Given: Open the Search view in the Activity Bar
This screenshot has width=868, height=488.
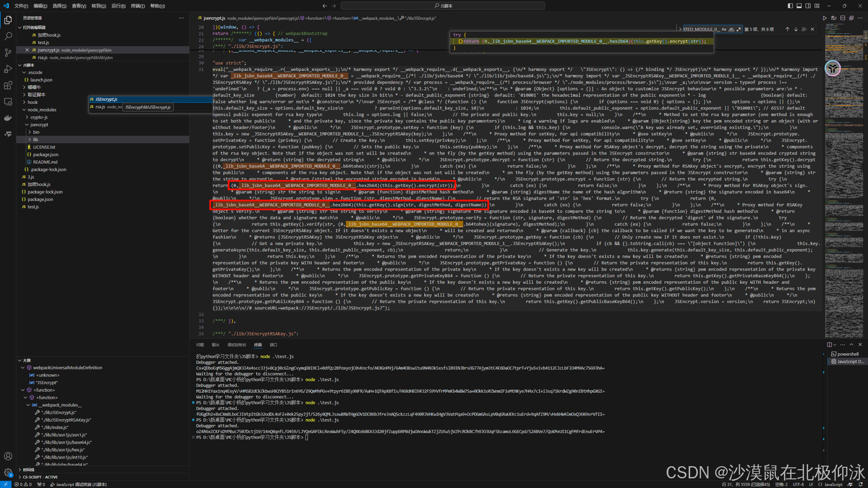Looking at the screenshot, I should [8, 36].
